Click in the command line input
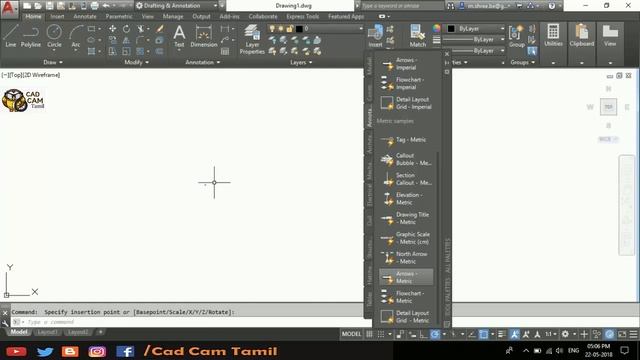 pyautogui.click(x=192, y=322)
